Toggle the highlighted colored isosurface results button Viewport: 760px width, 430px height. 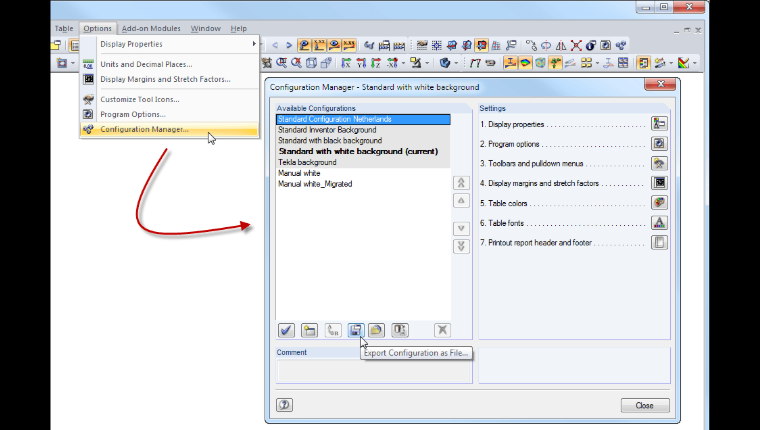525,63
